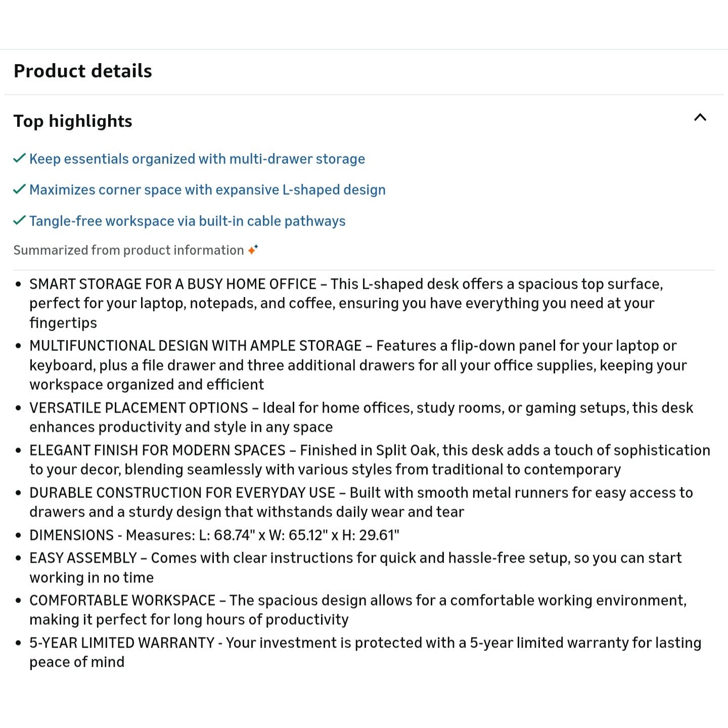Click the 'Product details' heading
Viewport: 728px width, 728px height.
pyautogui.click(x=82, y=71)
